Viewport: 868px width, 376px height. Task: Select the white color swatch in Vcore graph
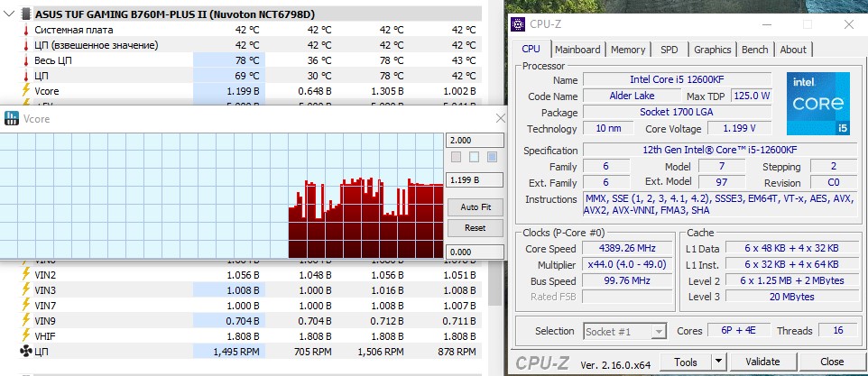474,158
